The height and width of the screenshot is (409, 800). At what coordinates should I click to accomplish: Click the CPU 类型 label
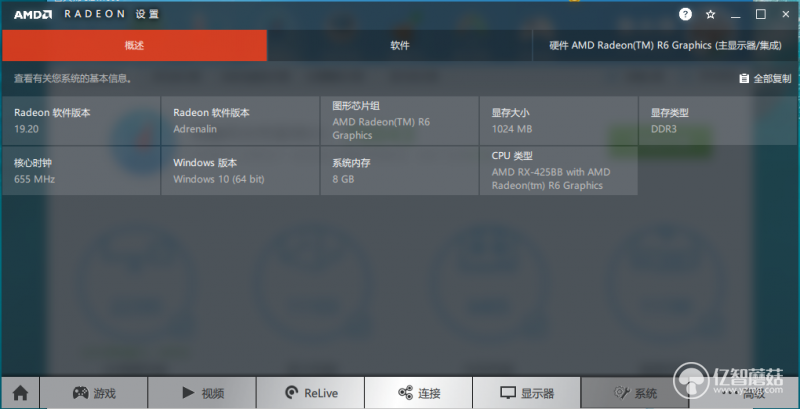click(512, 156)
